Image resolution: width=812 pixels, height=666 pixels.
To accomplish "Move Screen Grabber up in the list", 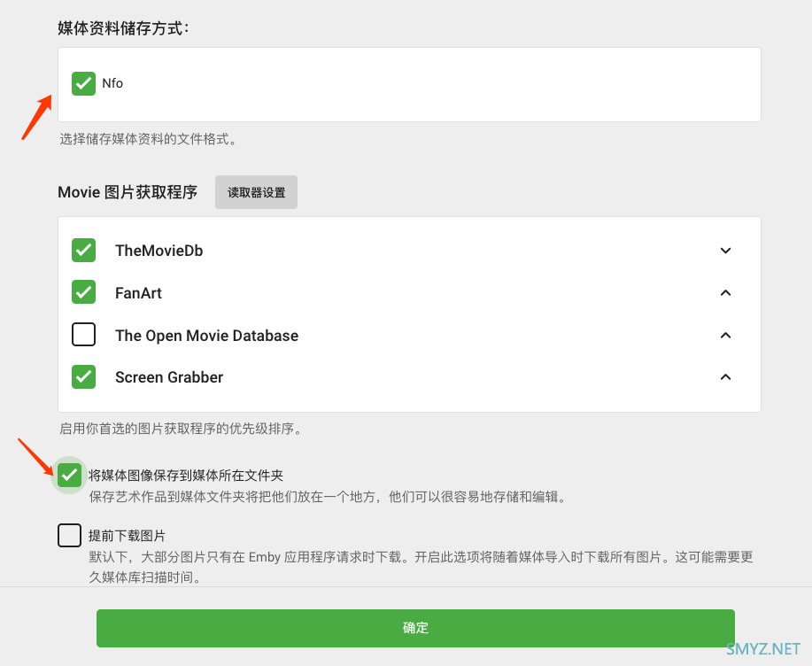I will pyautogui.click(x=725, y=377).
